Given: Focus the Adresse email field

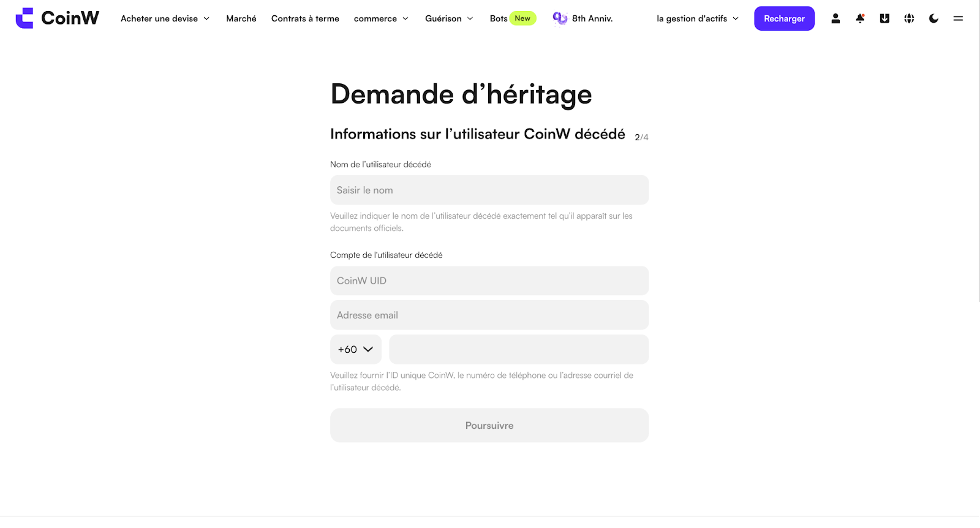Looking at the screenshot, I should coord(489,315).
